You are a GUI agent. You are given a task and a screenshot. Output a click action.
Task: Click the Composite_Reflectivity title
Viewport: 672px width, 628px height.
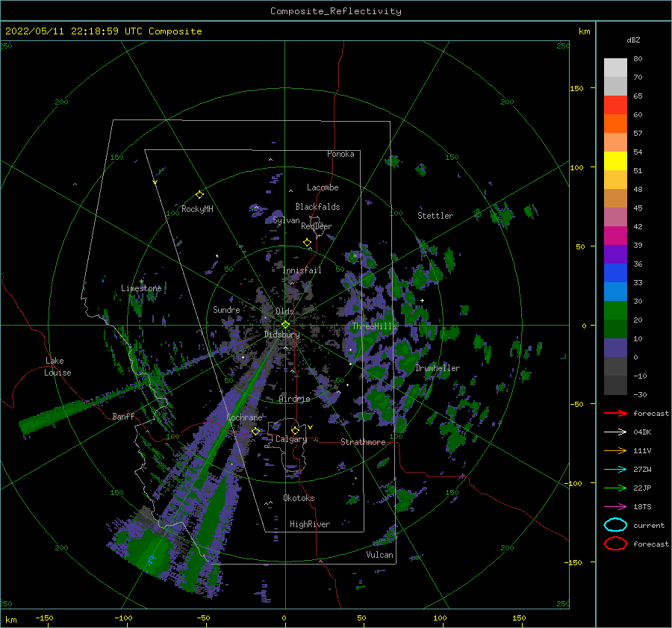coord(335,11)
